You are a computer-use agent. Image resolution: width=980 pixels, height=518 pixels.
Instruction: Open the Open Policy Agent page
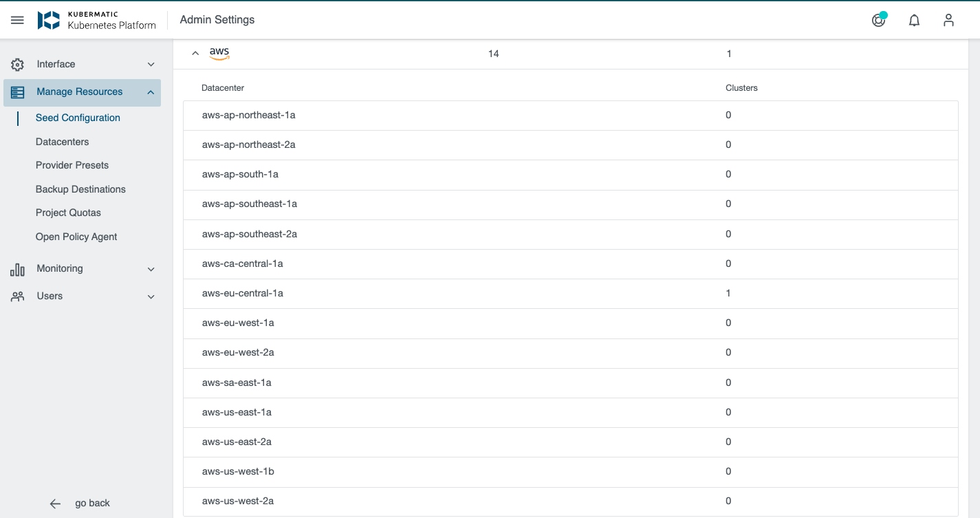point(76,237)
